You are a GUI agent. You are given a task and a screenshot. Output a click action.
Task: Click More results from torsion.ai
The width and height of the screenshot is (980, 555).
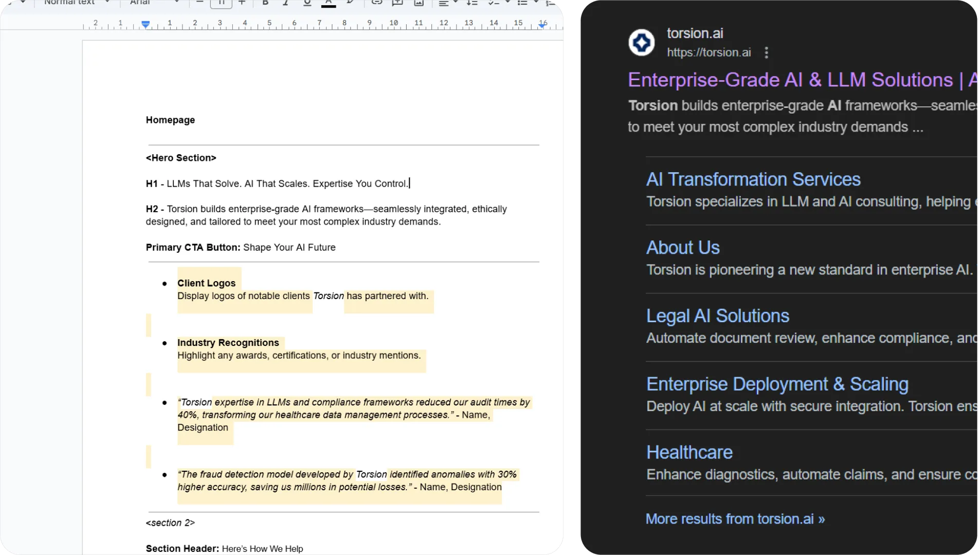point(735,519)
